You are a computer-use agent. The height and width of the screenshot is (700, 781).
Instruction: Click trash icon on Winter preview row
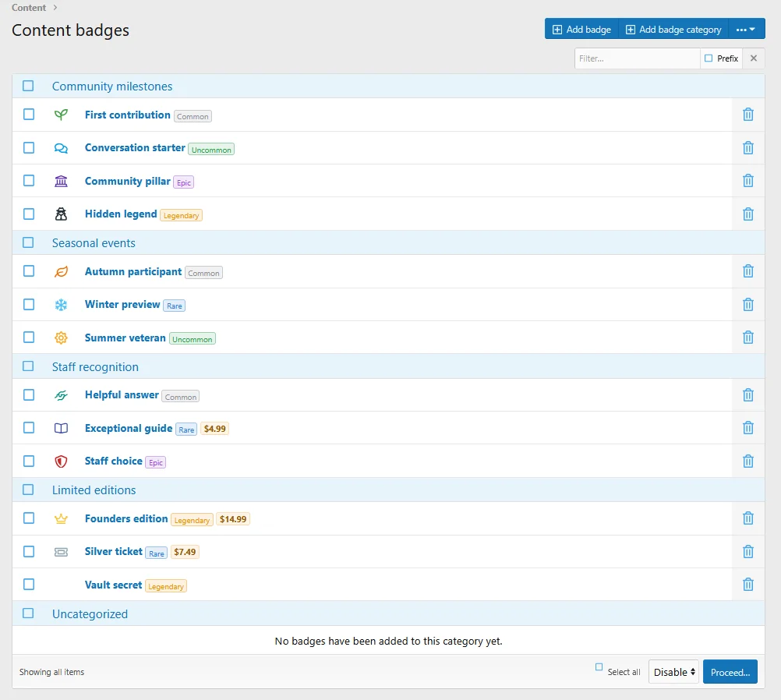pyautogui.click(x=747, y=305)
